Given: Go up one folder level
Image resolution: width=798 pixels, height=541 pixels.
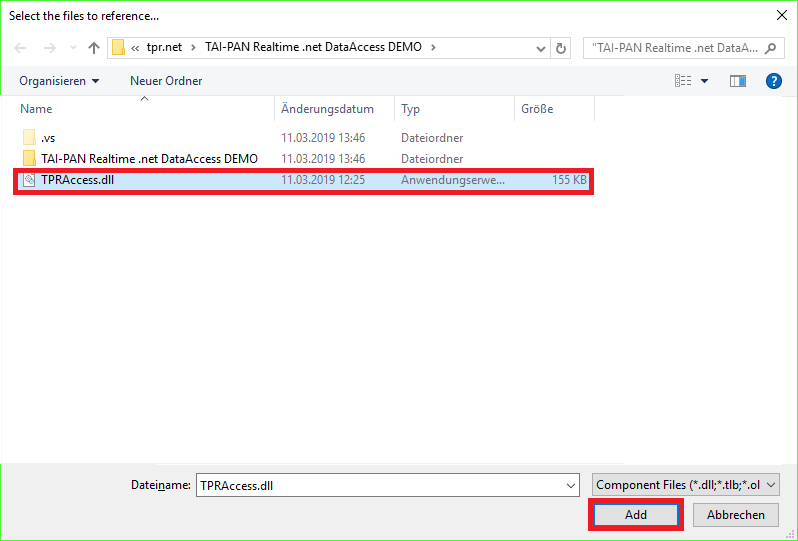Looking at the screenshot, I should point(94,48).
